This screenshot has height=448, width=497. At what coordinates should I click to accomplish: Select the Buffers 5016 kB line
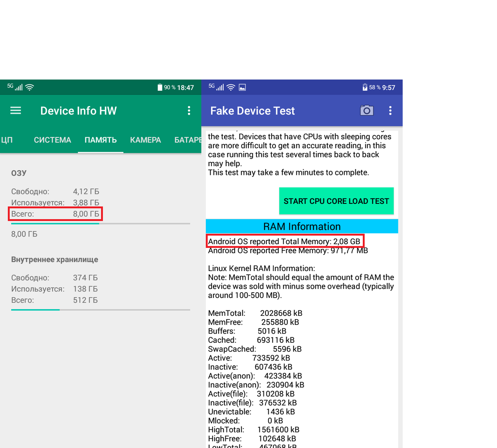pos(247,331)
